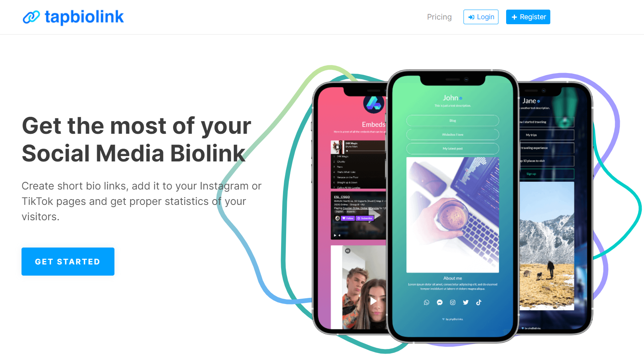This screenshot has height=359, width=644.
Task: Click the GET STARTED button
Action: [x=68, y=261]
